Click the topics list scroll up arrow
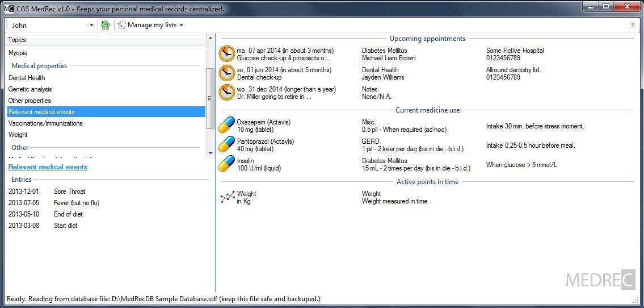Screen dimensions: 644x308 point(211,38)
